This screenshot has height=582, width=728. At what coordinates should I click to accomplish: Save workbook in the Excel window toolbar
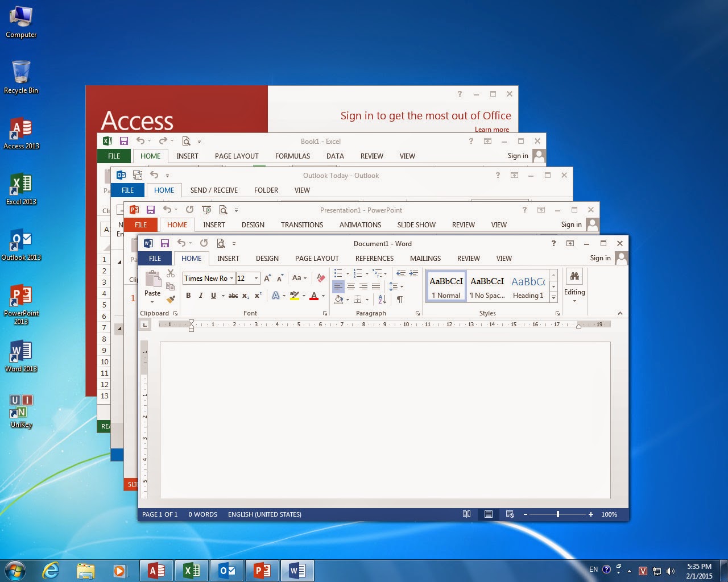coord(124,141)
